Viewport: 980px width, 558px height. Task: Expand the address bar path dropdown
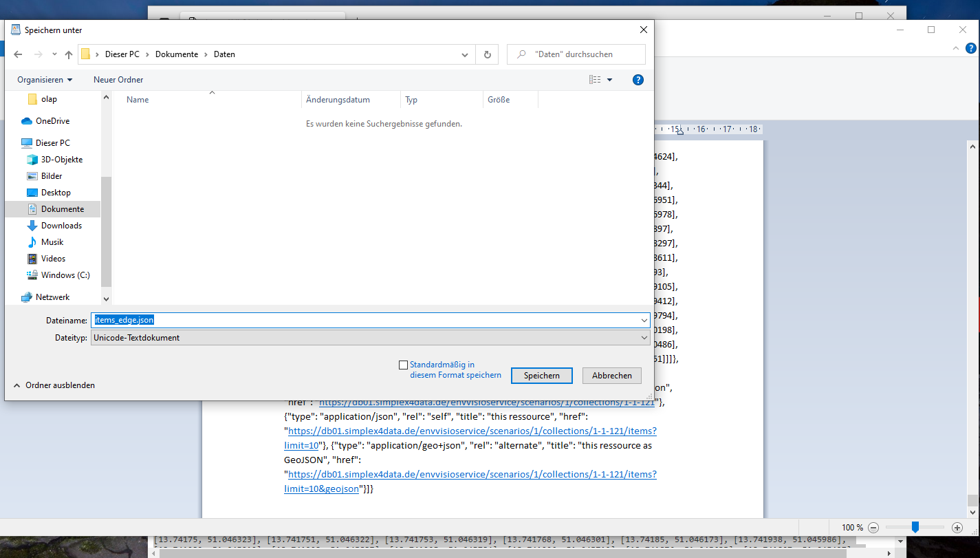(x=465, y=54)
